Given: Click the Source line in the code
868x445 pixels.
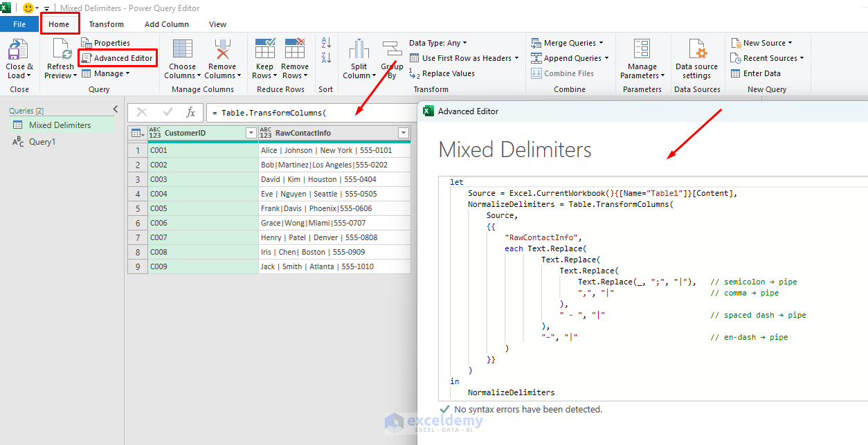Looking at the screenshot, I should (602, 193).
